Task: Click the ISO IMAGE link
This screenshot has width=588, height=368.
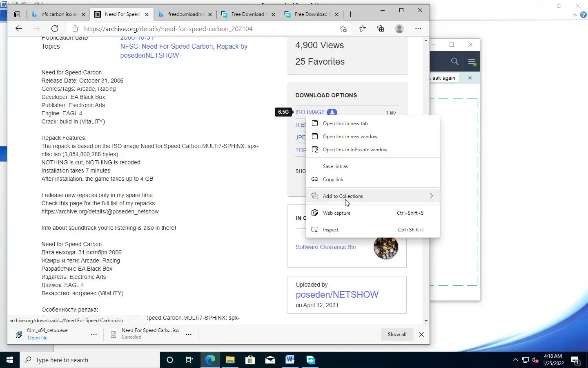Action: point(310,112)
